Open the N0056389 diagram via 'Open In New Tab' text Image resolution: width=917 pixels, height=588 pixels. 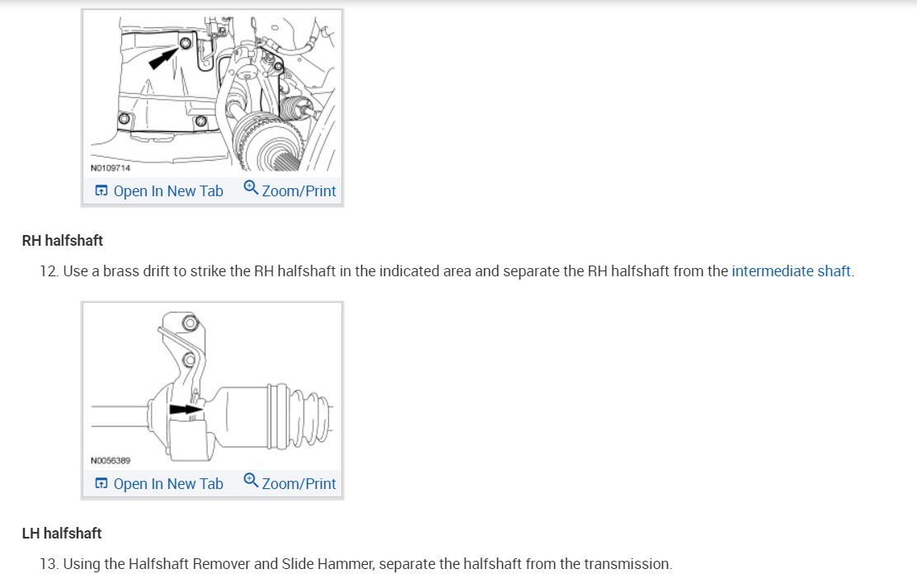tap(168, 484)
